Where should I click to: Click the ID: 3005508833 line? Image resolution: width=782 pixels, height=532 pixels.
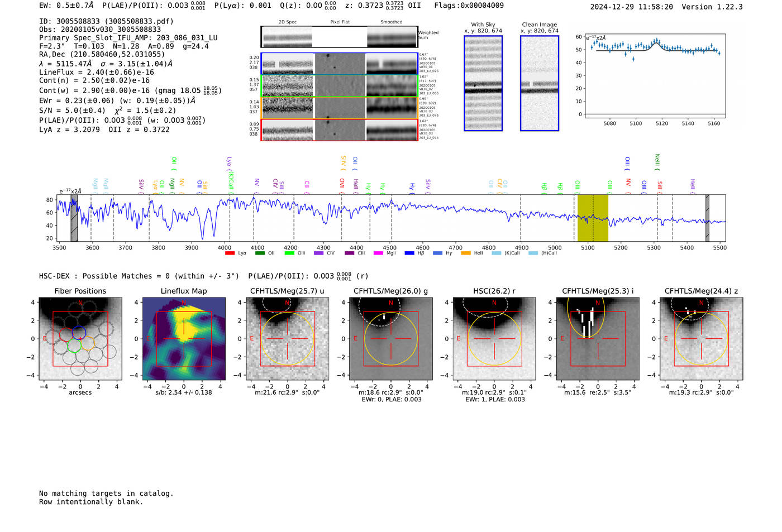[x=106, y=21]
